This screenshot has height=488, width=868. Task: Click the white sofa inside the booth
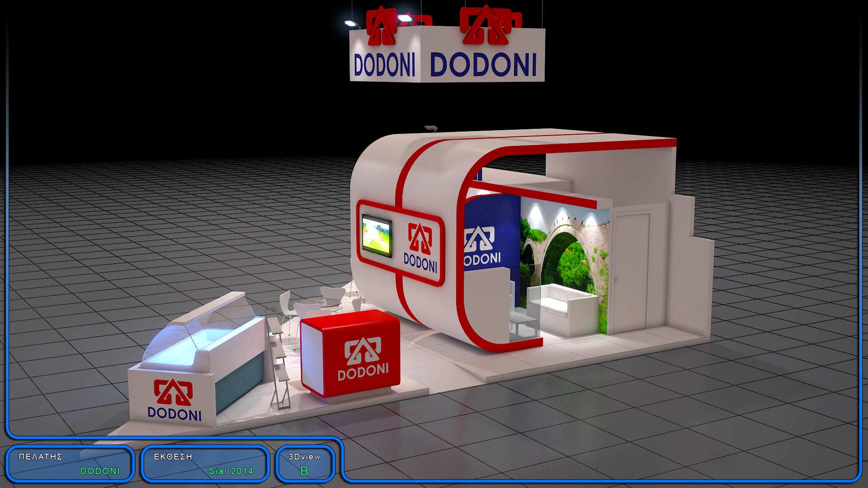[x=563, y=309]
